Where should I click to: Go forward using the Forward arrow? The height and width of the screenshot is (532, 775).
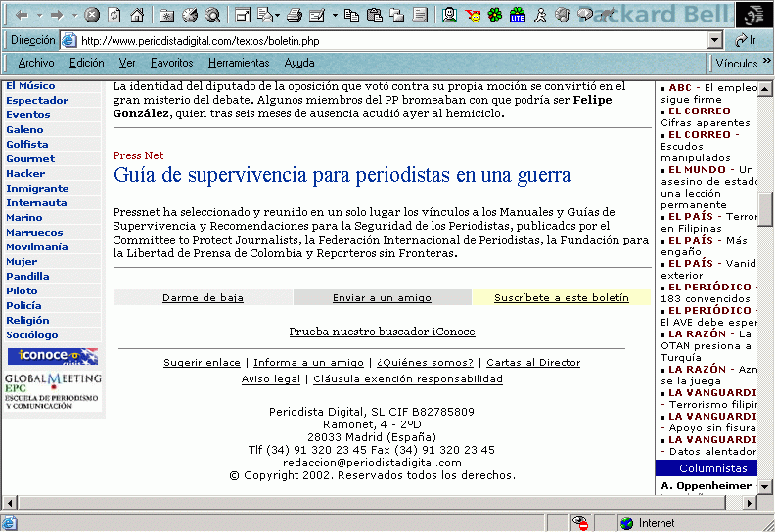57,16
